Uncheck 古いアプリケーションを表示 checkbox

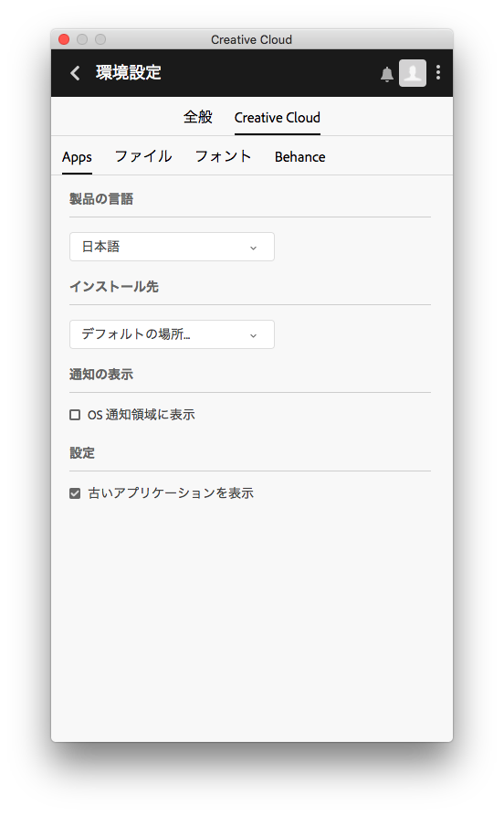pos(75,493)
